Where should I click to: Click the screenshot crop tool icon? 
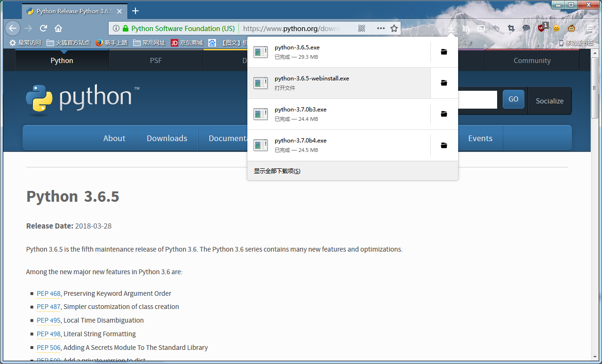(x=511, y=28)
